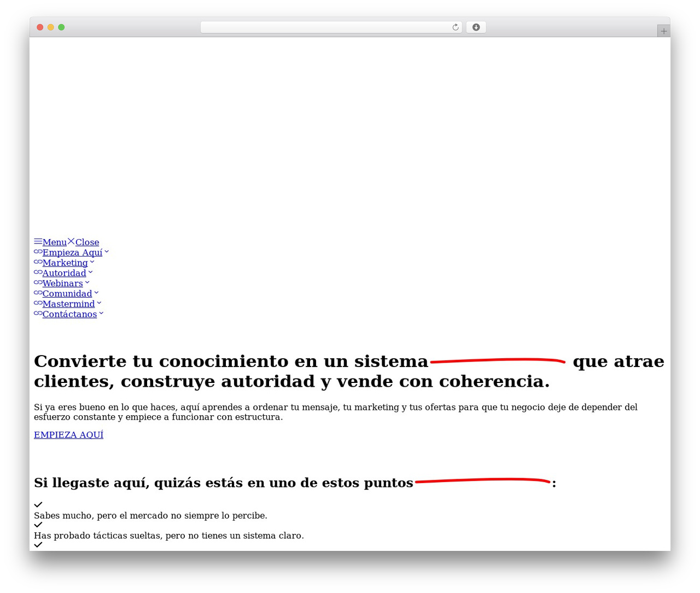
Task: Open the Empieza Aquí menu item
Action: 72,252
